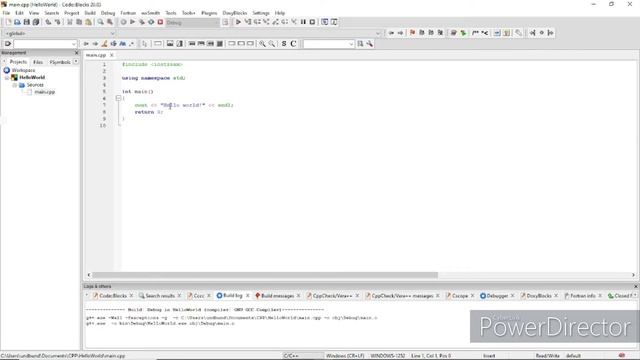Click the editor horizontal scrollbar

264,275
